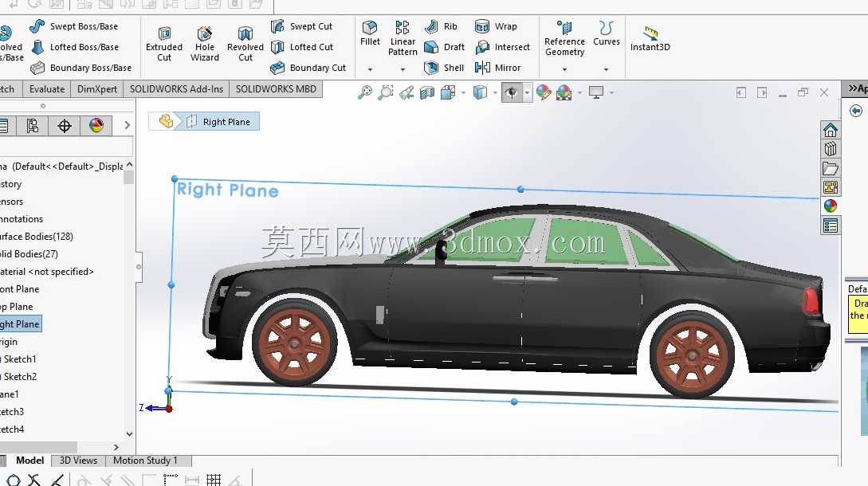868x486 pixels.
Task: Apply the Fillet tool
Action: [370, 33]
